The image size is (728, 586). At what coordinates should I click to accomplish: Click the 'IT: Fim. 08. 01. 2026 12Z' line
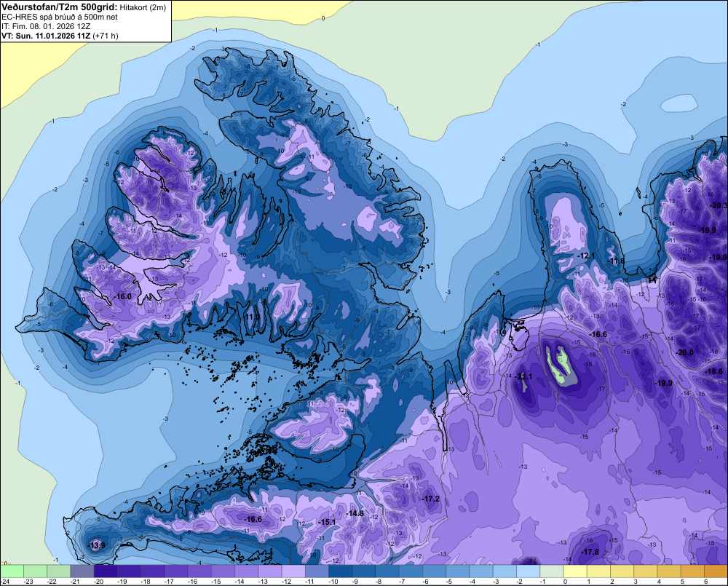[46, 26]
